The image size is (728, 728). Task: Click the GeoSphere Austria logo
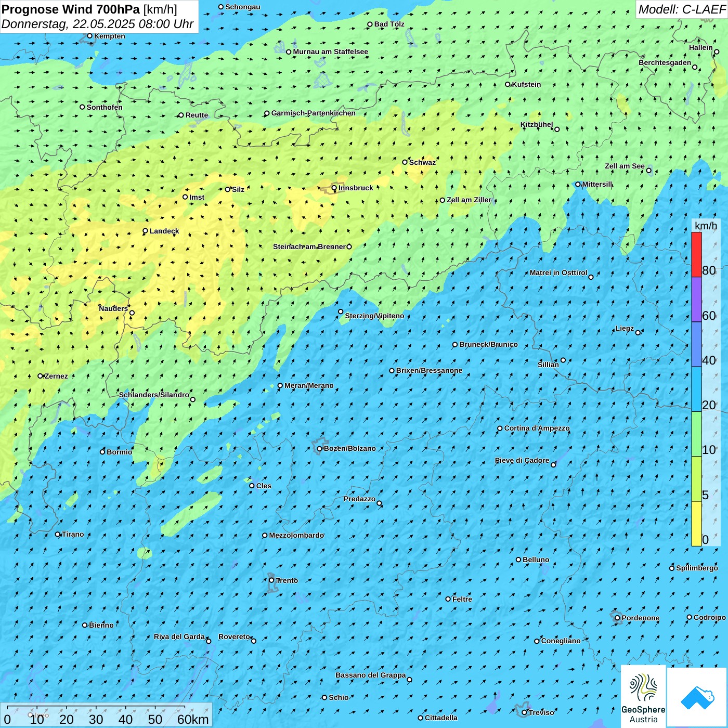[x=643, y=696]
